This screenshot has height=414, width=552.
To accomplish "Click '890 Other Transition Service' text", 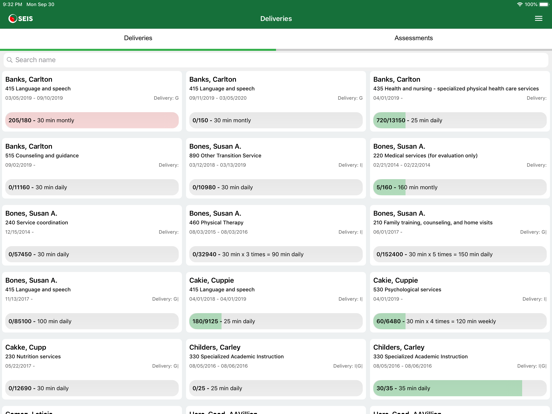I will 225,156.
